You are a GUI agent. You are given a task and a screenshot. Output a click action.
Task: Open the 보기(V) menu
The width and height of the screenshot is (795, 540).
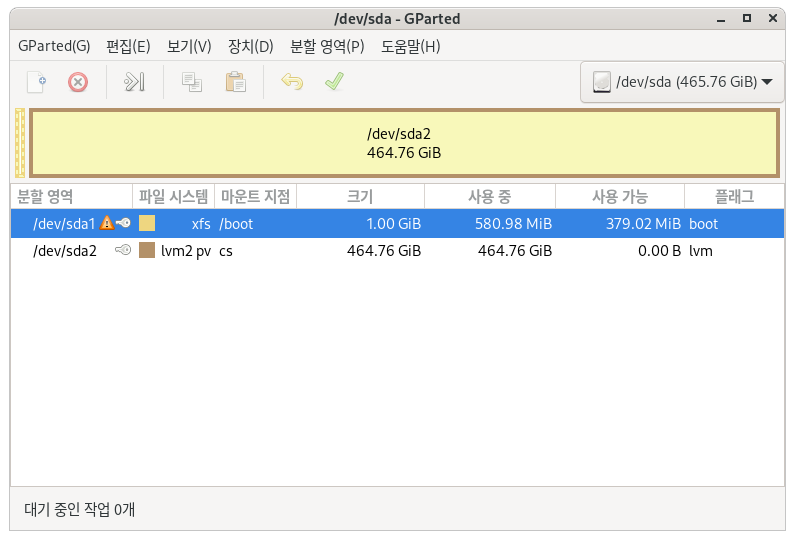pyautogui.click(x=189, y=46)
